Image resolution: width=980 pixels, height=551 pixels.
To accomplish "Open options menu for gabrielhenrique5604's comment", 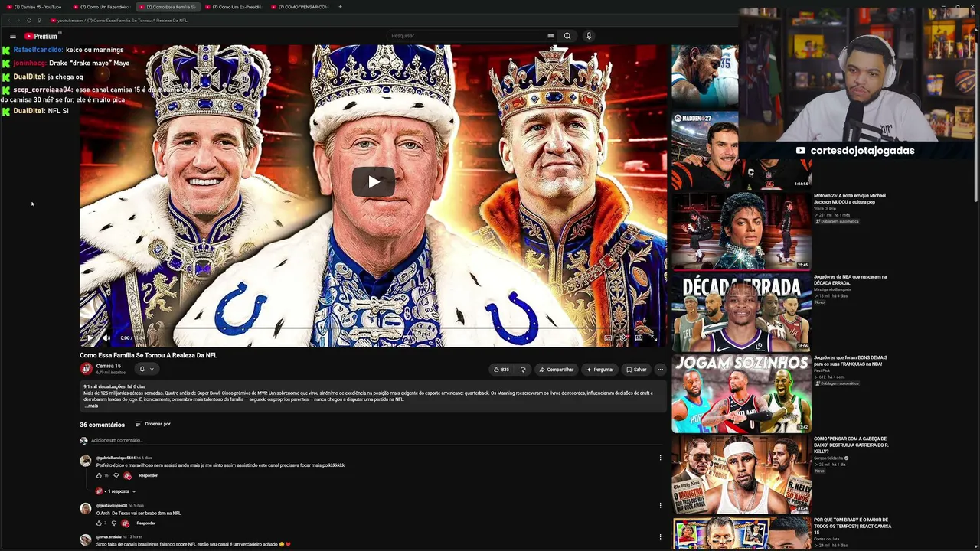I will (660, 458).
